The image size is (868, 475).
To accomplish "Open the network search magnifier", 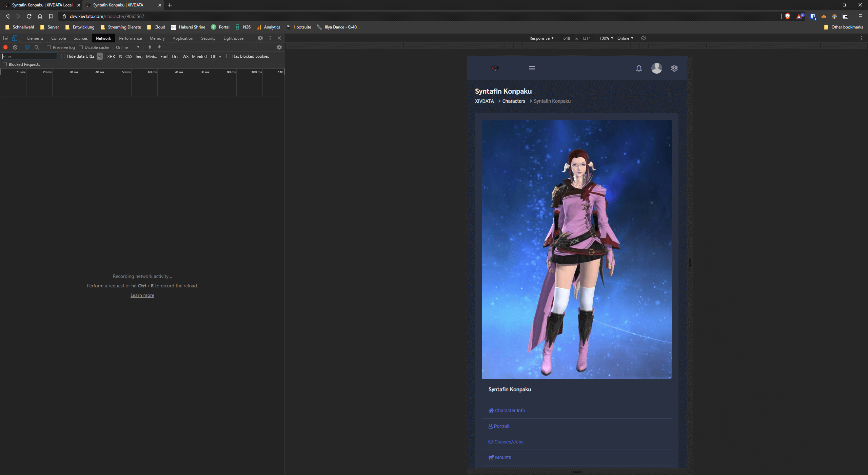I will 37,47.
